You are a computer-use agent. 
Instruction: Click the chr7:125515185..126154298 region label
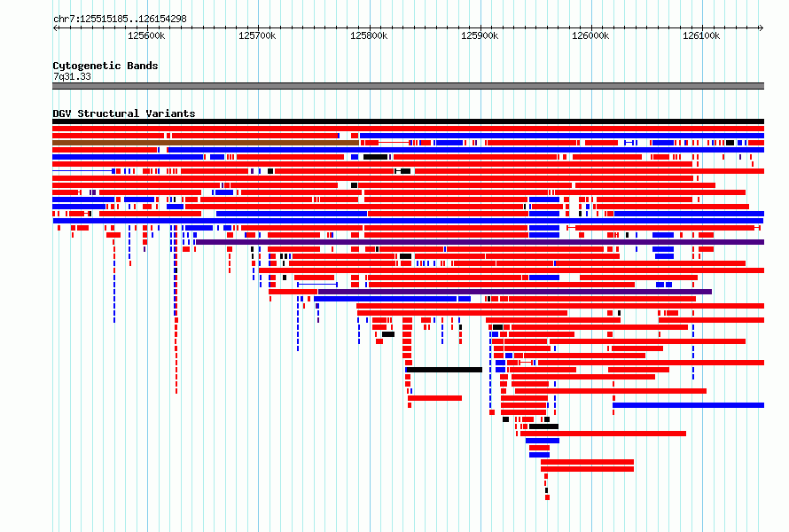pyautogui.click(x=120, y=19)
